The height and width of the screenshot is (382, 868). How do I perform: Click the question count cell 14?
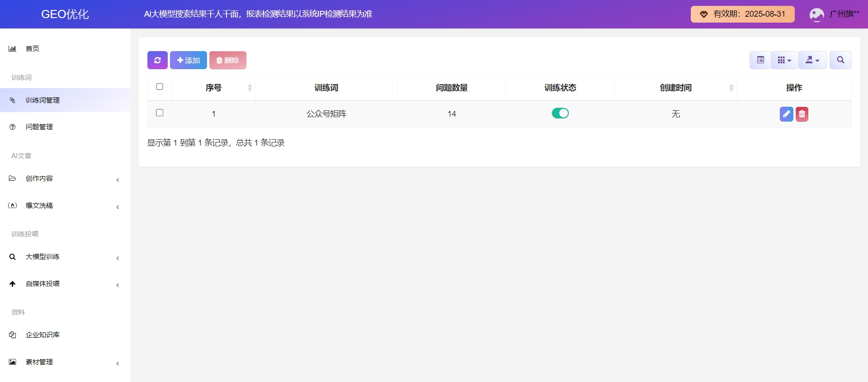(x=452, y=114)
